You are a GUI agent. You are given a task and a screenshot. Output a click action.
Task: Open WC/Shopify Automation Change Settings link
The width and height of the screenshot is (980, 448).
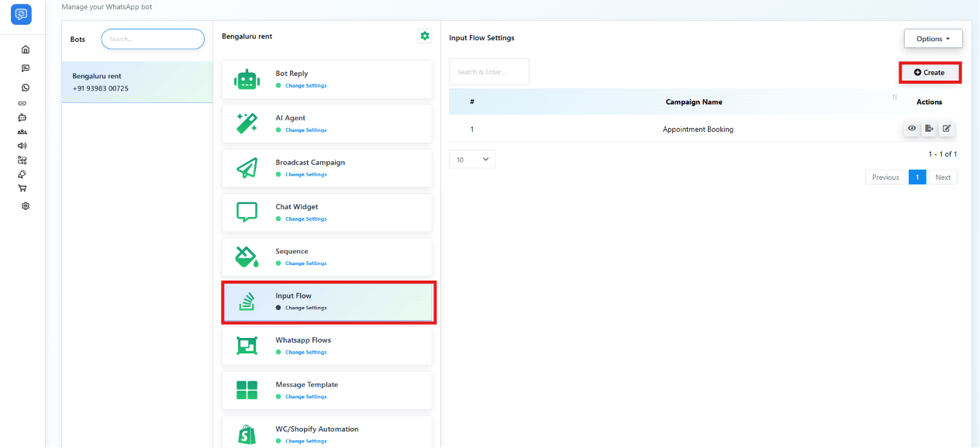(x=306, y=441)
